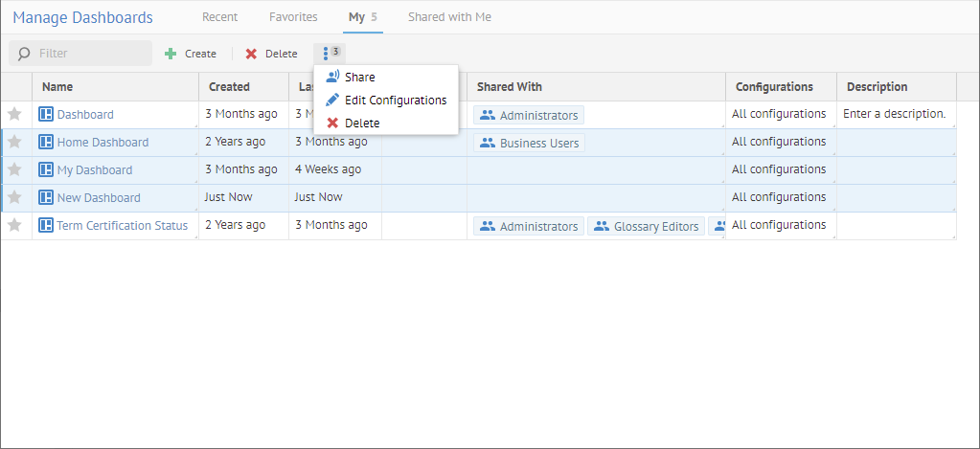Switch to the Favorites tab
Screen dimensions: 980x449
(292, 17)
